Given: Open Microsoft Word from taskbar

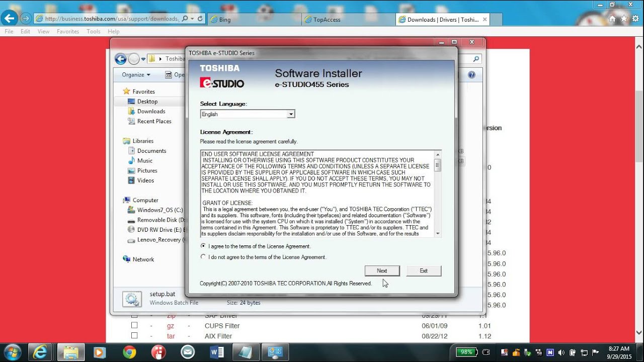Looking at the screenshot, I should [x=217, y=352].
